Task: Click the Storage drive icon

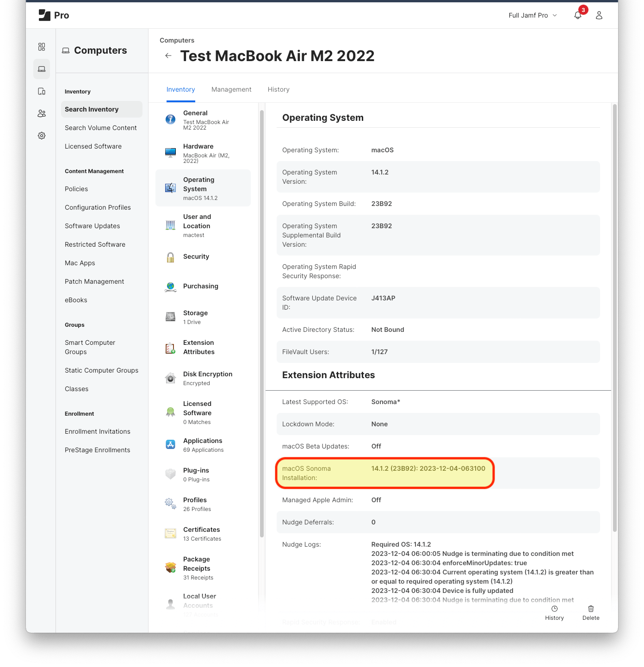Action: (x=170, y=317)
